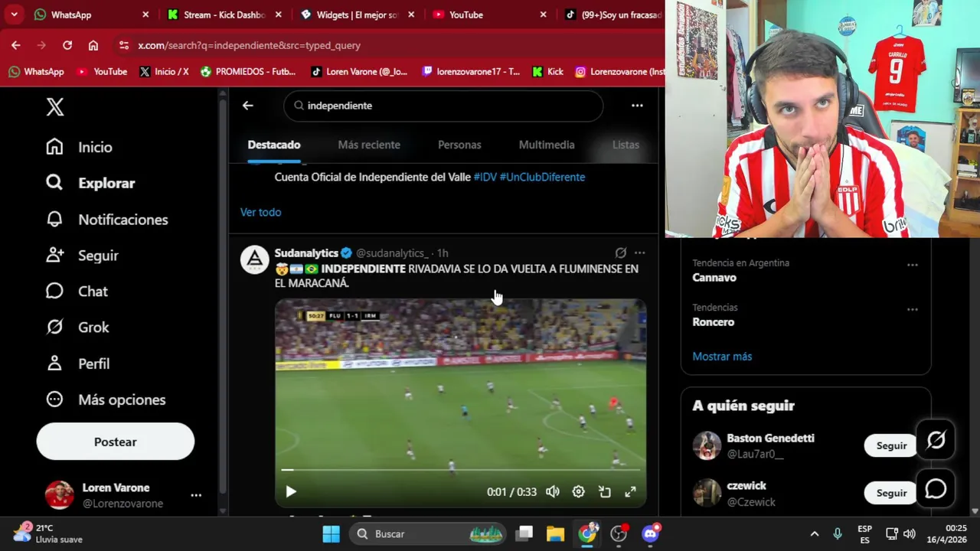Expand video to fullscreen
Screen dimensions: 980x551
(x=630, y=492)
